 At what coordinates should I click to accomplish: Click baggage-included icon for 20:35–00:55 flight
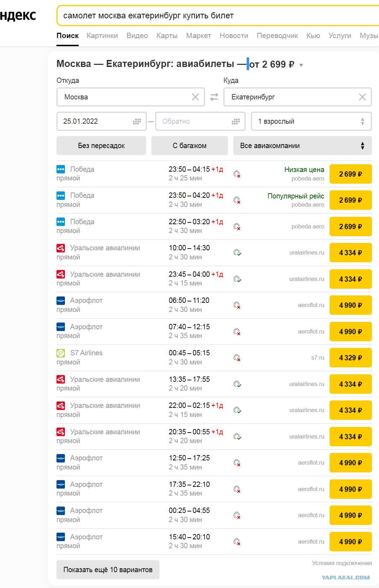[x=237, y=436]
